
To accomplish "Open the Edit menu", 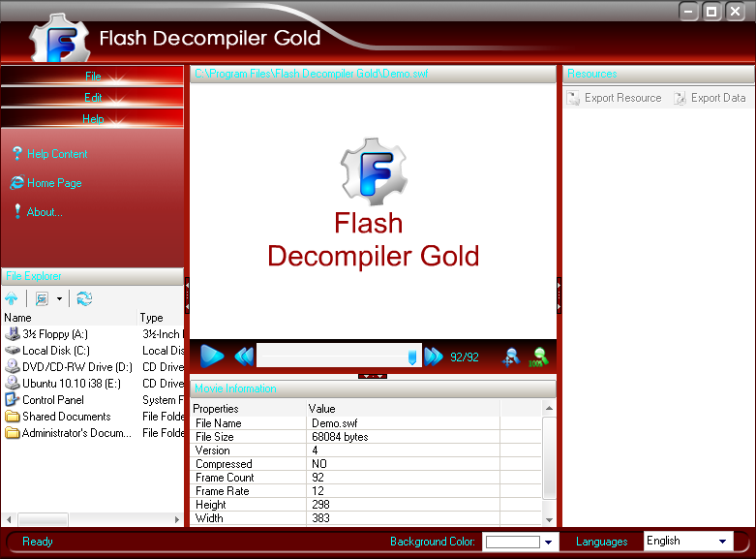I will click(x=93, y=98).
